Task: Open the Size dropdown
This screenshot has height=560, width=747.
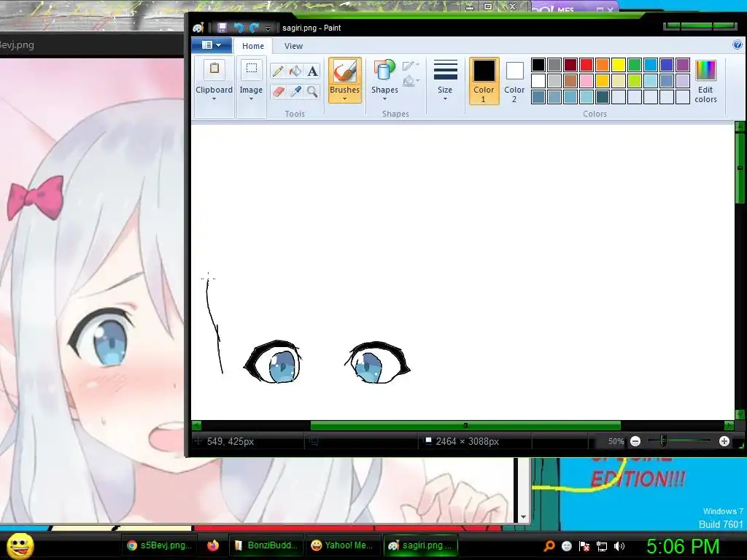Action: point(445,80)
